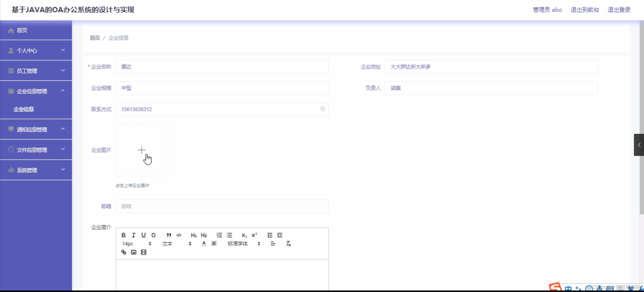Click the clear formatting icon
Viewport: 644px width, 292px height.
(x=288, y=243)
